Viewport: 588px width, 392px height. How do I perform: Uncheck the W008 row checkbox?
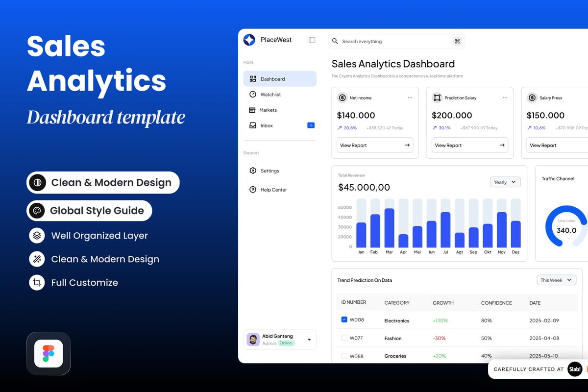pyautogui.click(x=344, y=320)
